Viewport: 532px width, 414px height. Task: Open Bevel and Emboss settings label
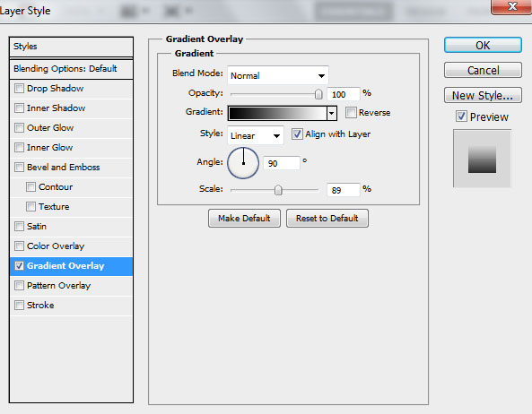(x=64, y=167)
